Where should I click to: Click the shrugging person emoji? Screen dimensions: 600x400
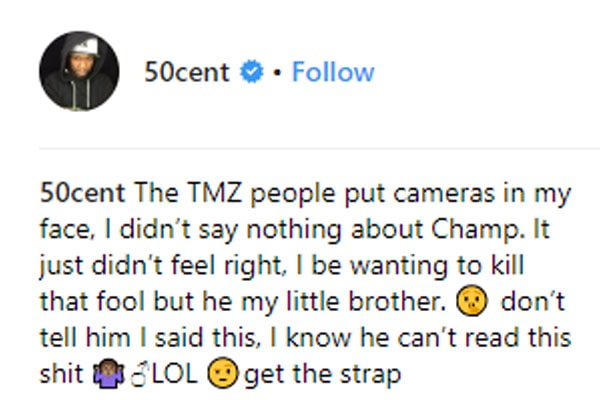(x=104, y=376)
